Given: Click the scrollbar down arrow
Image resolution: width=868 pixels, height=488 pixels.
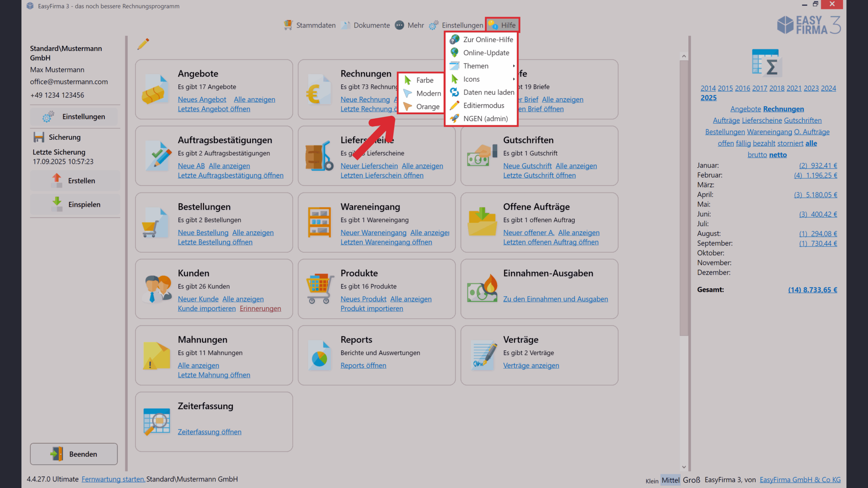Looking at the screenshot, I should coord(684,467).
